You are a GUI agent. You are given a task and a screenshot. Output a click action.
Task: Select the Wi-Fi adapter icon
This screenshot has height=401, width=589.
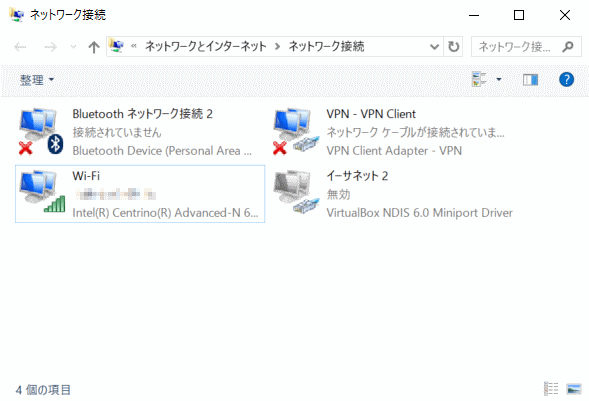coord(42,192)
